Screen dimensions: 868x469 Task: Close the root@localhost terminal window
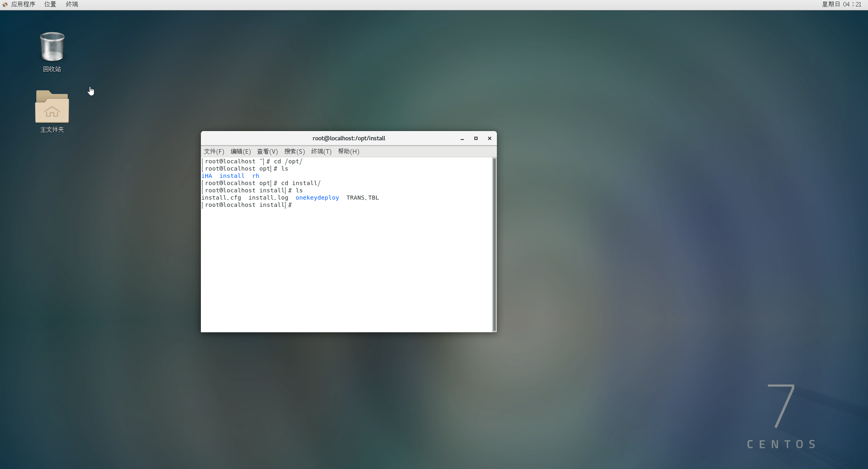click(x=490, y=138)
